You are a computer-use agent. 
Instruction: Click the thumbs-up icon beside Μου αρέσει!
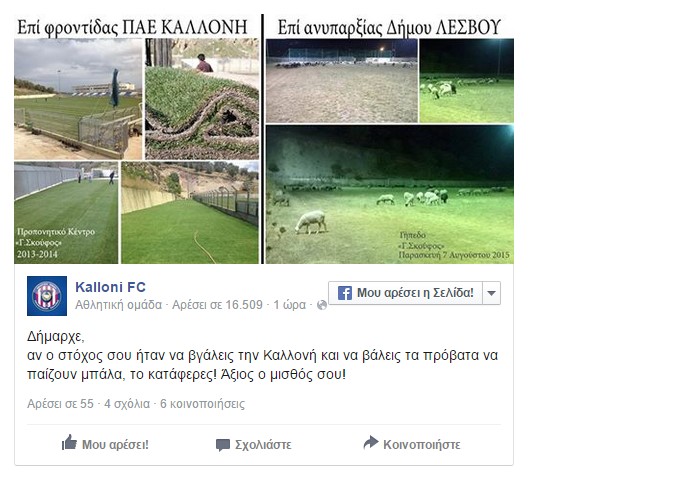(69, 443)
